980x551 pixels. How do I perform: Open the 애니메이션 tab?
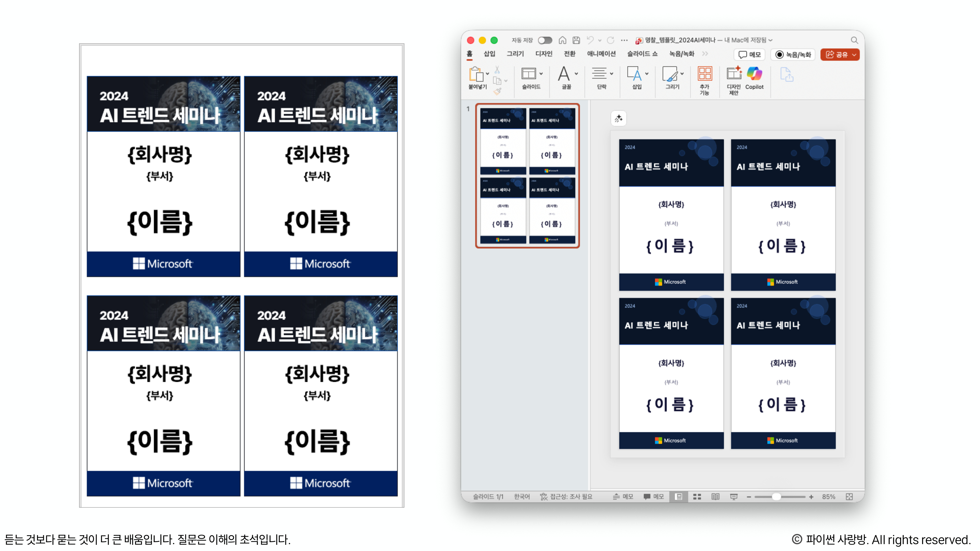(601, 54)
